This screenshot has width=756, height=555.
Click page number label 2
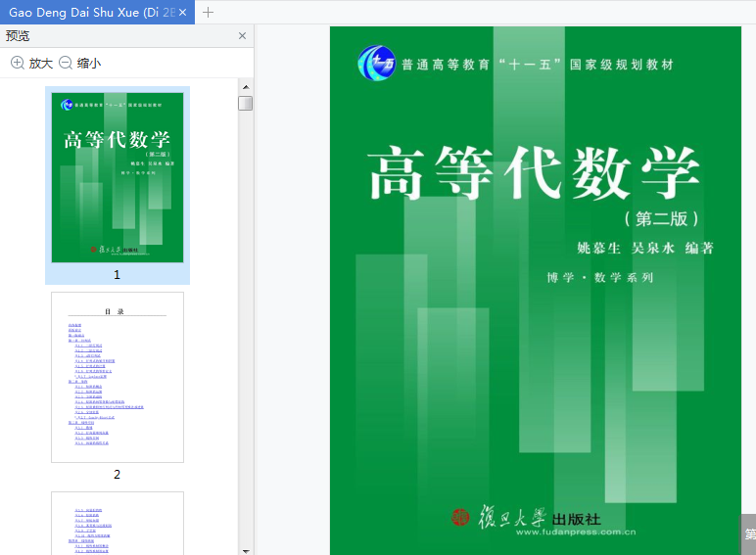click(x=117, y=475)
